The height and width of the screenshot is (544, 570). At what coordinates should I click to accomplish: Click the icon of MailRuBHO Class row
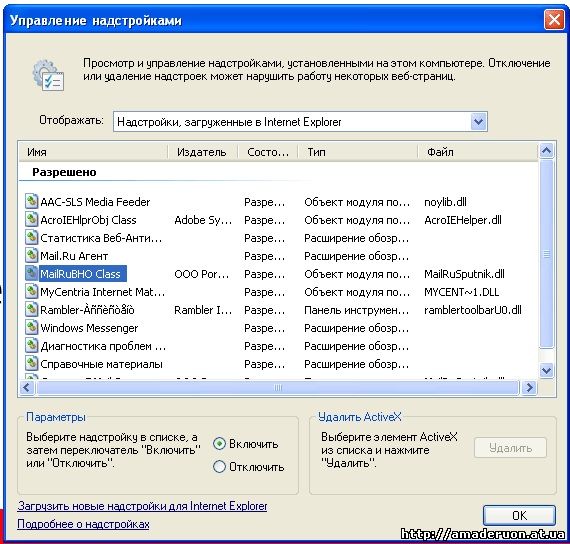tap(32, 273)
